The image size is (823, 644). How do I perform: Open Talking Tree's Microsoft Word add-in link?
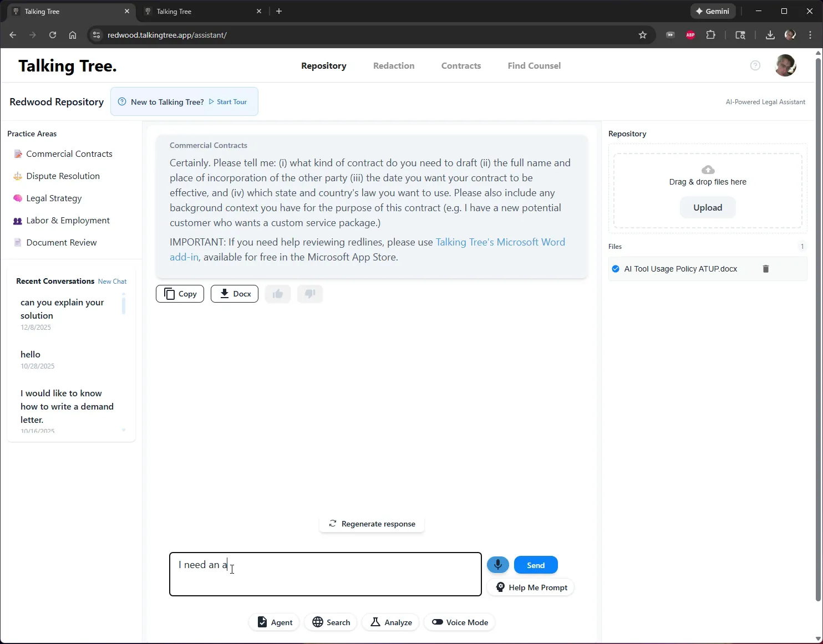[x=367, y=249]
